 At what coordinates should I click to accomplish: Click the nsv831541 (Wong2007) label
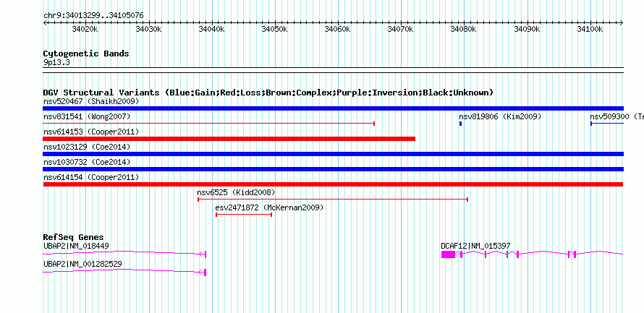(x=87, y=116)
